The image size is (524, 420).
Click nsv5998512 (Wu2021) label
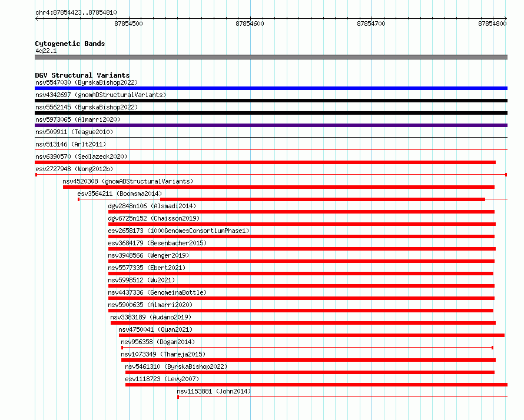click(141, 280)
